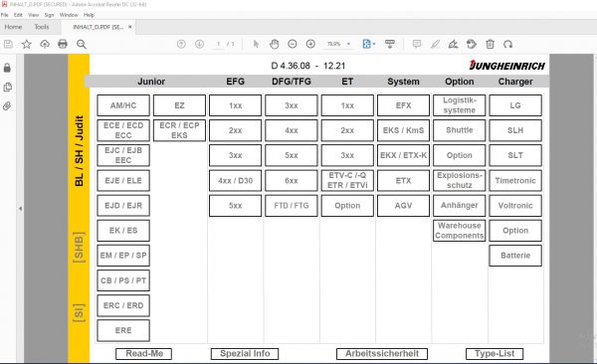This screenshot has width=597, height=364.
Task: Click the page number input field
Action: tap(219, 44)
